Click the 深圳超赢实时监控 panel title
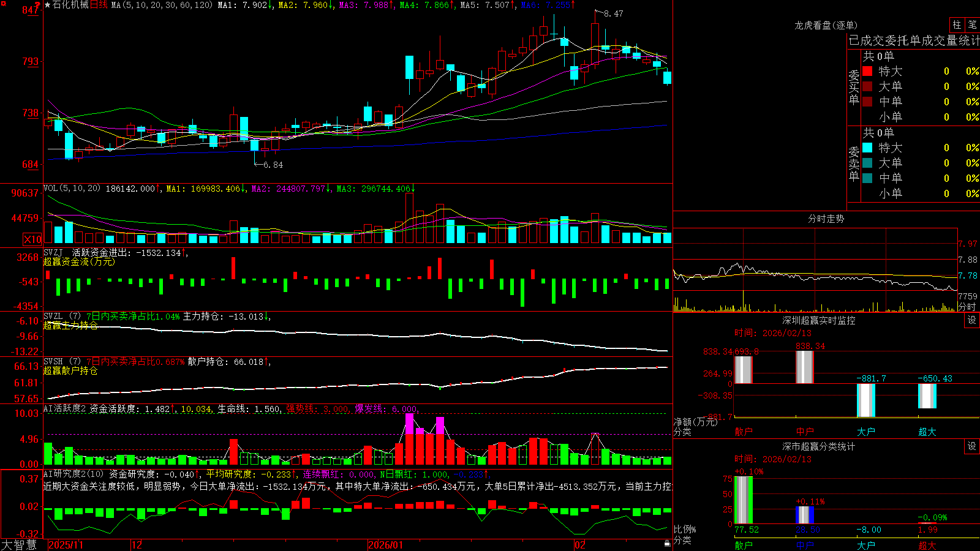This screenshot has height=551, width=980. (x=818, y=320)
